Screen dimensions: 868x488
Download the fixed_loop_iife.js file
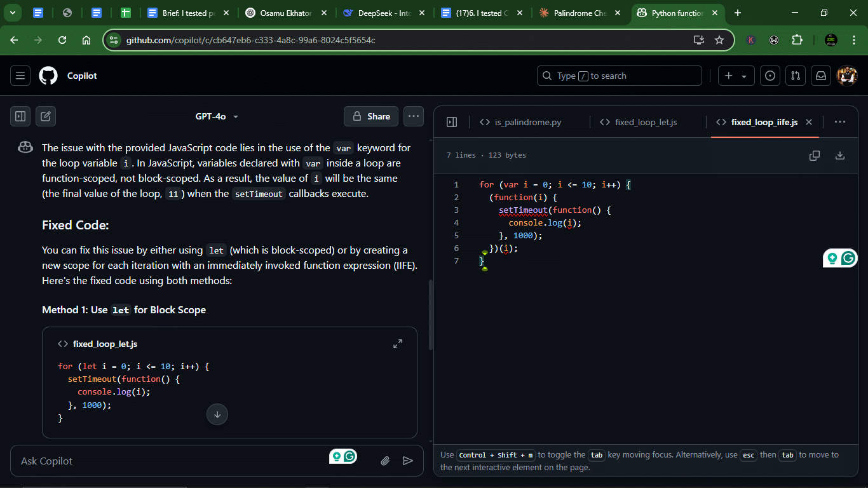tap(840, 156)
